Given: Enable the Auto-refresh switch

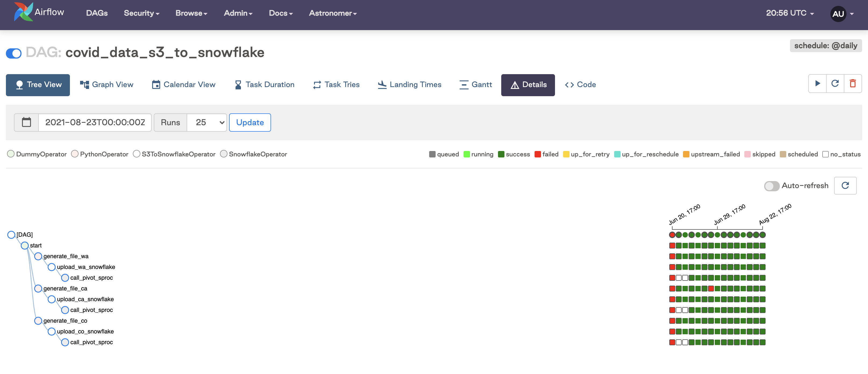Looking at the screenshot, I should pos(772,186).
